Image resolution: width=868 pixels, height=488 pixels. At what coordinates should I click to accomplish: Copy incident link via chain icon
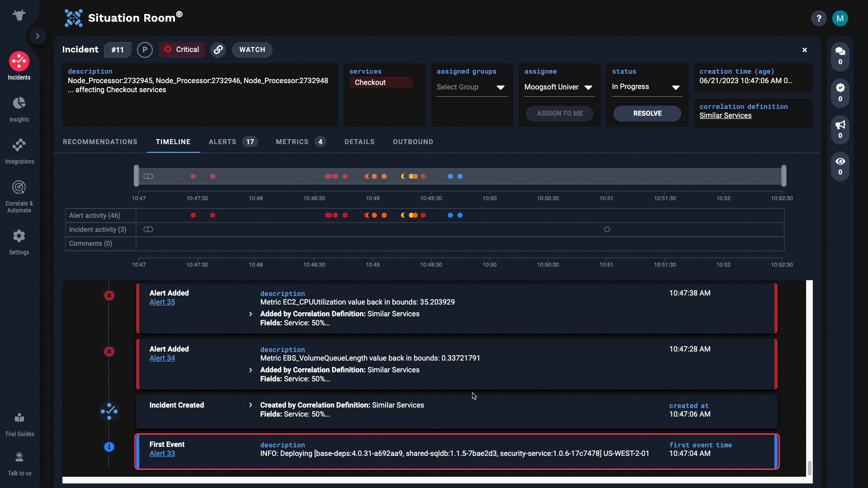[x=218, y=50]
